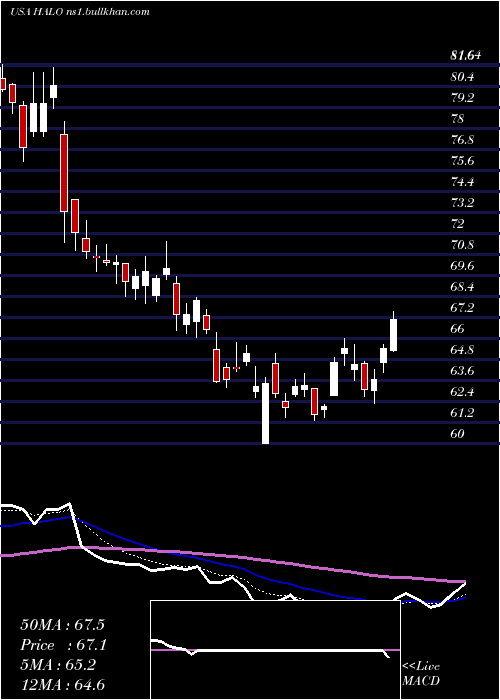Click the '12MA : 64.6' readout
Image resolution: width=500 pixels, height=700 pixels.
click(62, 685)
